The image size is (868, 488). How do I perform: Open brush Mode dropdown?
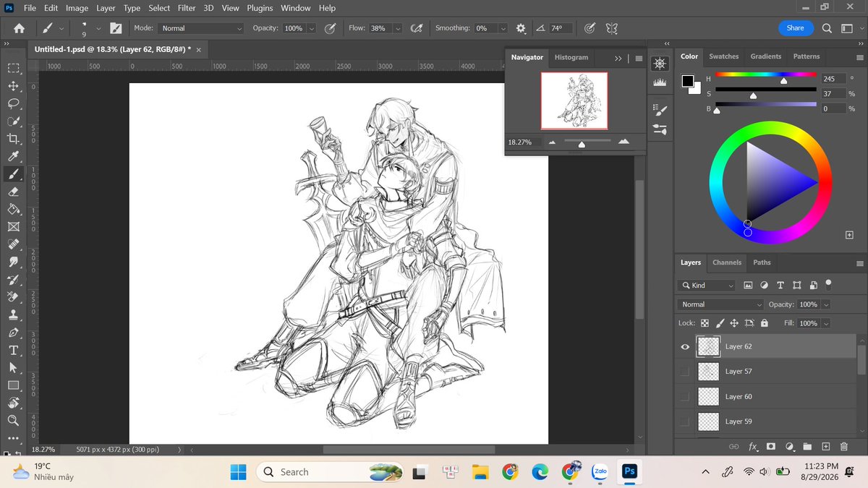click(201, 28)
